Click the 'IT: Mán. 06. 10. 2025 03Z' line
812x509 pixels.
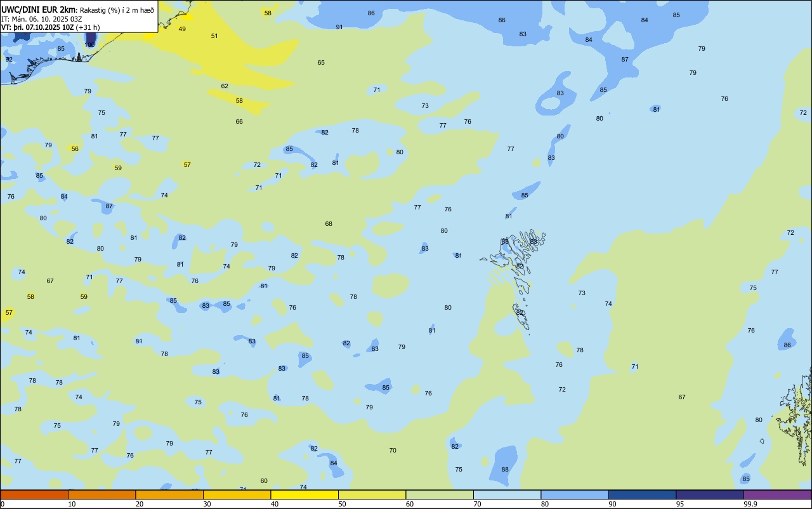[x=43, y=19]
